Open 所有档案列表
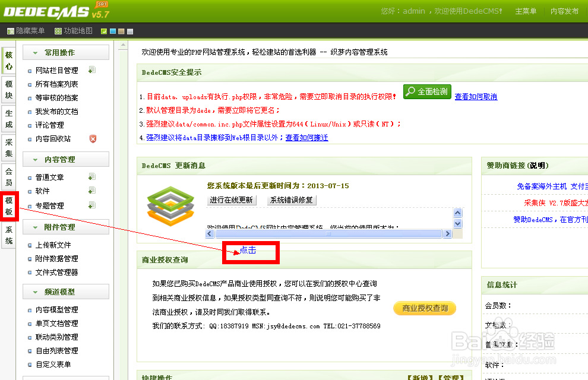The image size is (588, 380). coord(56,84)
